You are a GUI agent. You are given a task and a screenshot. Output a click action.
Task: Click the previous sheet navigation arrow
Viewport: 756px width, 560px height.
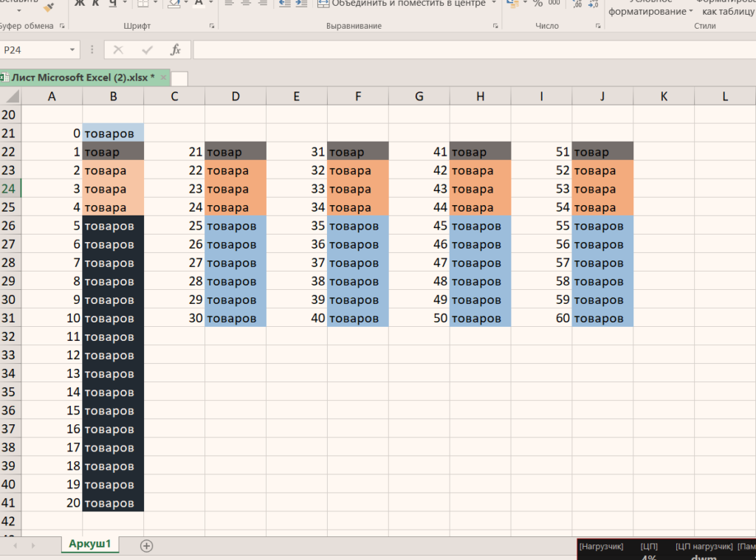point(16,545)
